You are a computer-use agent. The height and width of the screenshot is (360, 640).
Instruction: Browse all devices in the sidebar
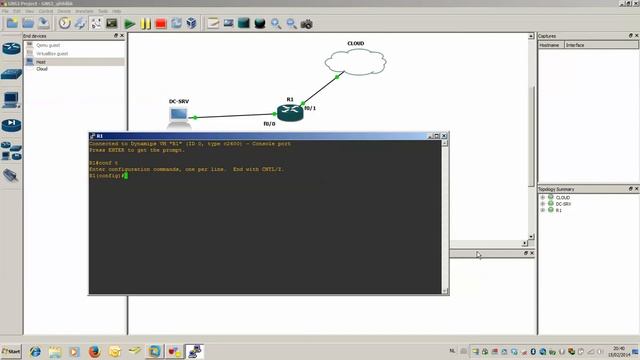(11, 151)
